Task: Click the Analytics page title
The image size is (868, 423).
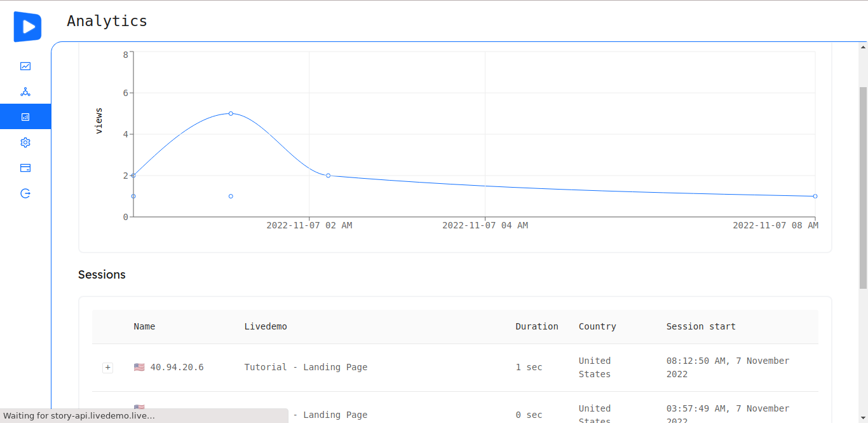Action: tap(107, 21)
